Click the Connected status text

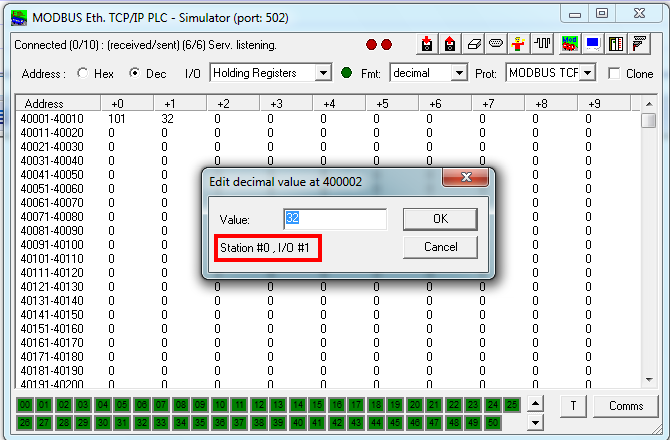pos(145,45)
